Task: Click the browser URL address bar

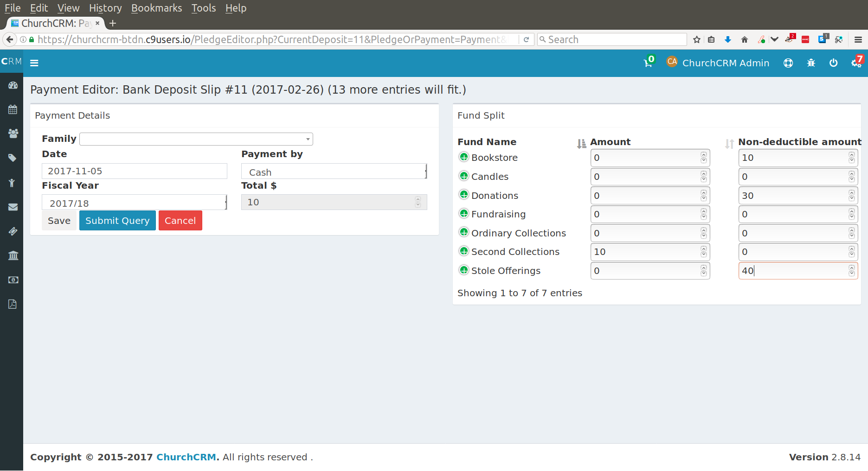Action: (x=271, y=39)
